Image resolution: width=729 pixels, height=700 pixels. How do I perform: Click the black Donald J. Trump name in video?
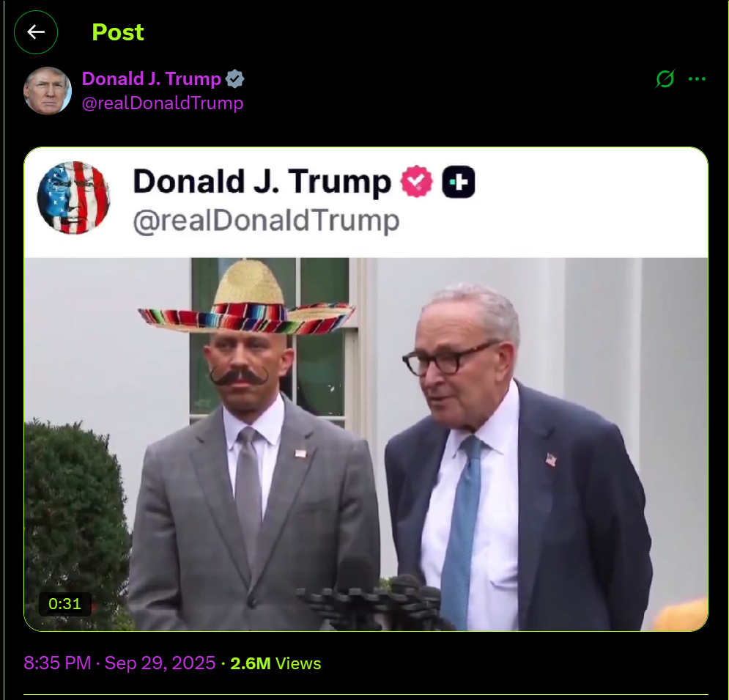pos(262,182)
